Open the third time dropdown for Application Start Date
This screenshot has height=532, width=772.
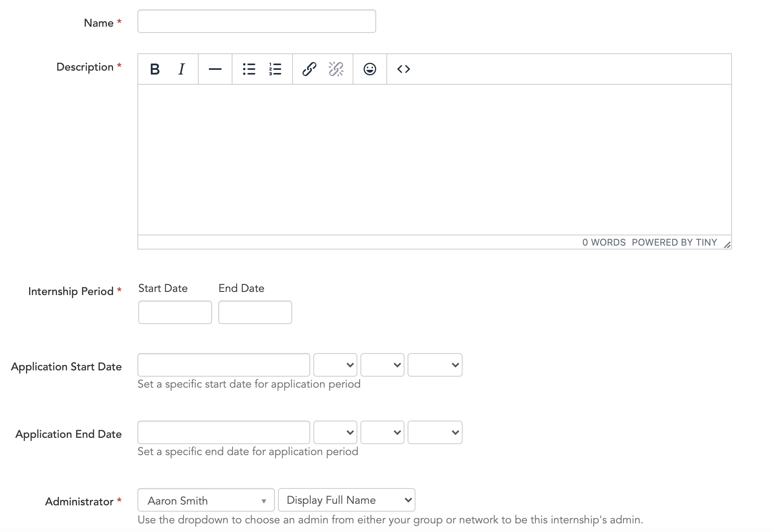point(435,365)
